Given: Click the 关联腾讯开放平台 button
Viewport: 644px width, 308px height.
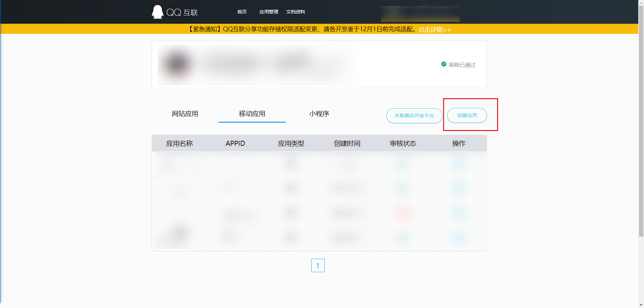Looking at the screenshot, I should coord(414,116).
